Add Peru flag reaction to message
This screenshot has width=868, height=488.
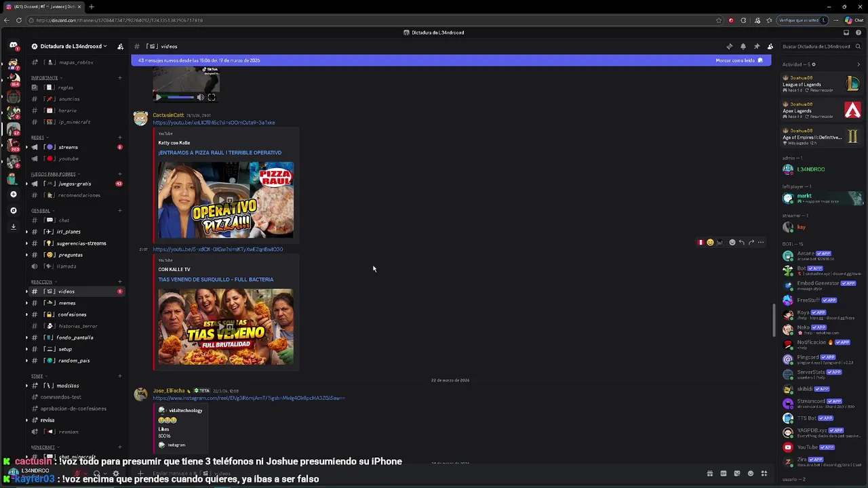(701, 242)
